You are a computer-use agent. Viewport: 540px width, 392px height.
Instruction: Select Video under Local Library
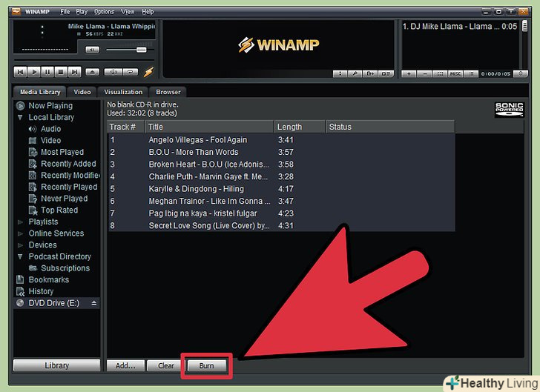tap(50, 140)
